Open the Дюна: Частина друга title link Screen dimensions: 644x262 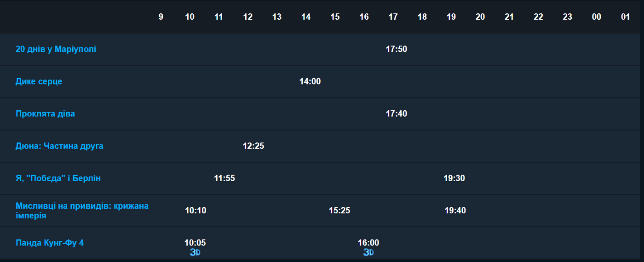[59, 146]
